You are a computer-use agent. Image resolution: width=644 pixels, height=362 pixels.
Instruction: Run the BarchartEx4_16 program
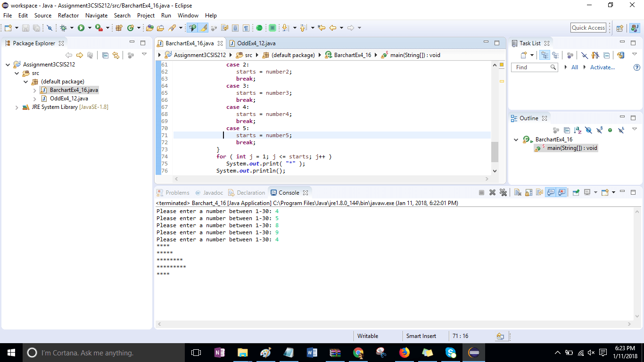(x=81, y=27)
